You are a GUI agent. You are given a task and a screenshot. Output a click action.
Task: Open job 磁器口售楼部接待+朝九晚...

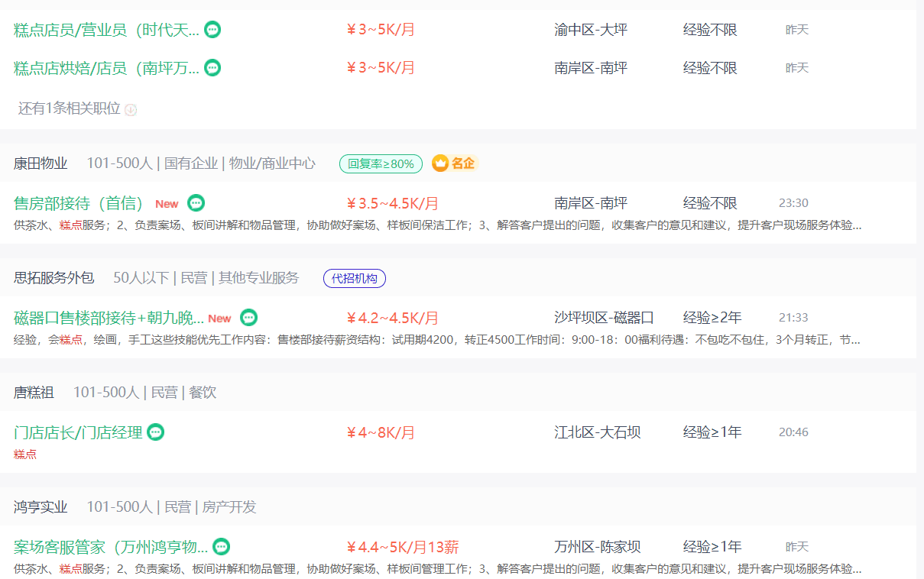click(109, 317)
